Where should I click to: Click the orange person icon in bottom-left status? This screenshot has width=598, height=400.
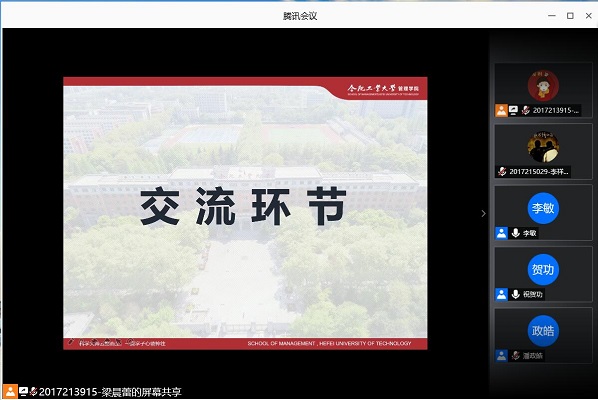[10, 391]
